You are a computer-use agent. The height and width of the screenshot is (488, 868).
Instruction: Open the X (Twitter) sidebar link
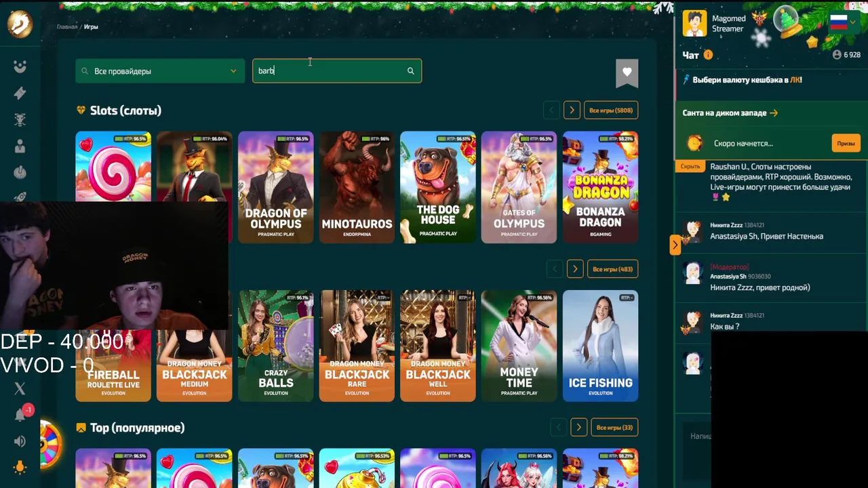click(x=20, y=388)
